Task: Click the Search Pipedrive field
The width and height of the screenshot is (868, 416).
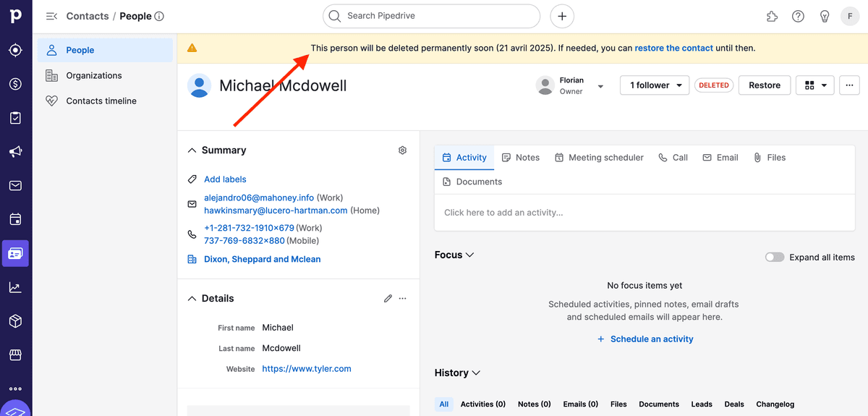Action: coord(431,16)
